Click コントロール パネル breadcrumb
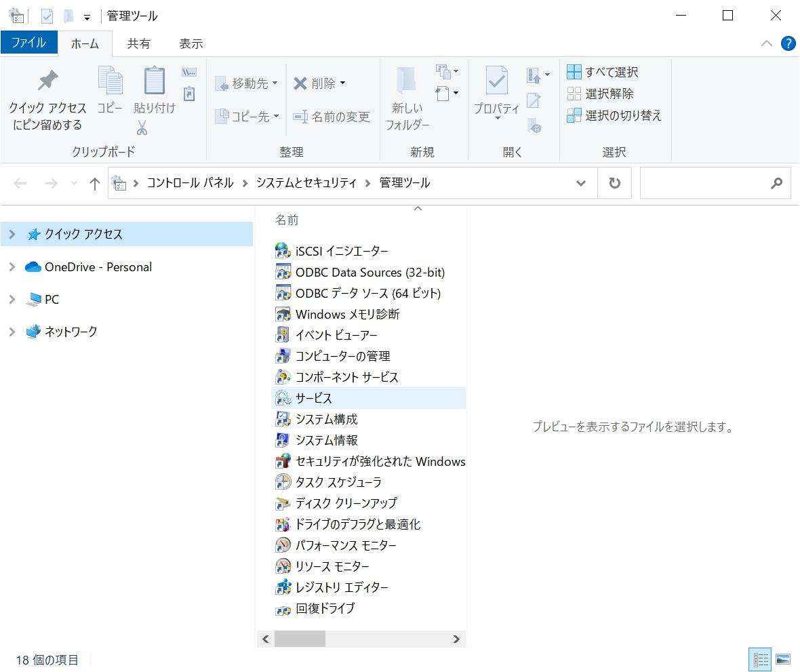The image size is (800, 672). click(191, 182)
